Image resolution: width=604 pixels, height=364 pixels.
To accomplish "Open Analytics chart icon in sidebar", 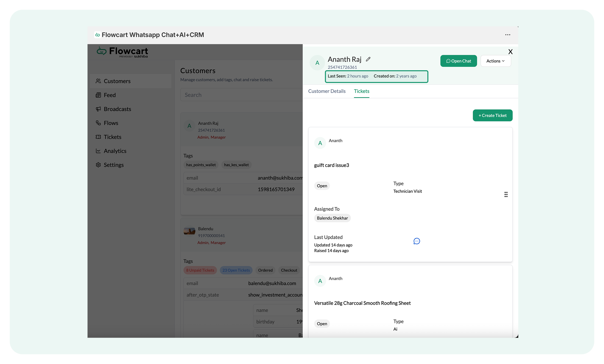I will pyautogui.click(x=98, y=151).
